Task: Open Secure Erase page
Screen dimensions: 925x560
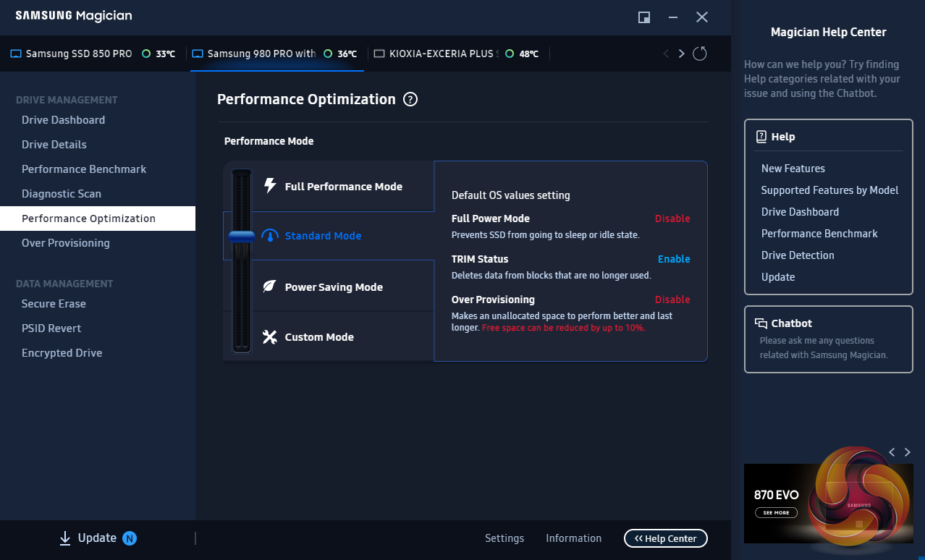Action: coord(54,304)
